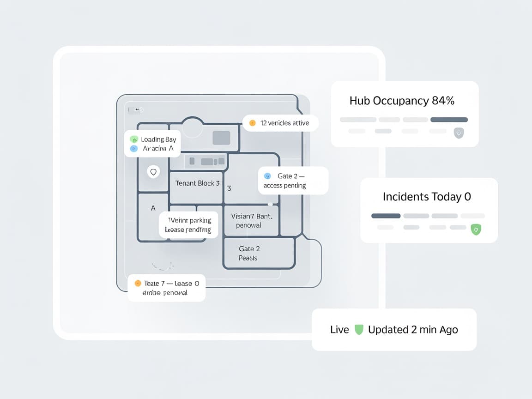Select zone A on the floor map
This screenshot has width=532, height=399.
[x=153, y=208]
